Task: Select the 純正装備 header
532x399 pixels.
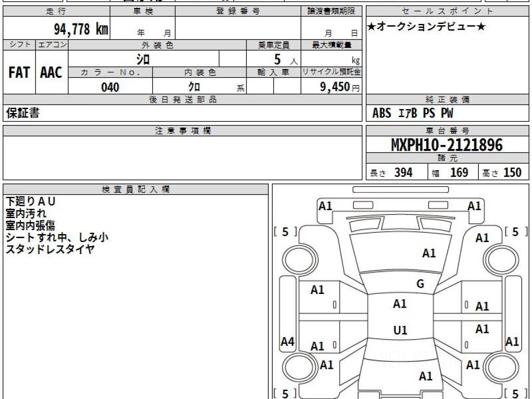Action: 448,100
